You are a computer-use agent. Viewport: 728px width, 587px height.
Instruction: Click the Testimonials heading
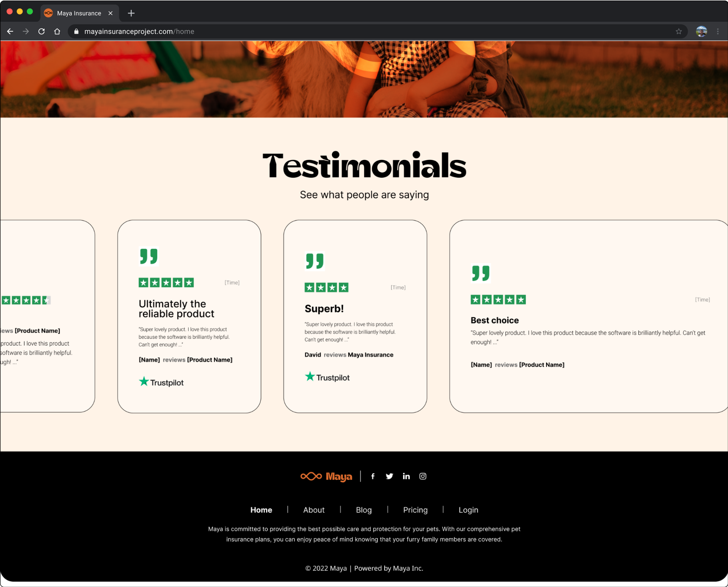(364, 165)
